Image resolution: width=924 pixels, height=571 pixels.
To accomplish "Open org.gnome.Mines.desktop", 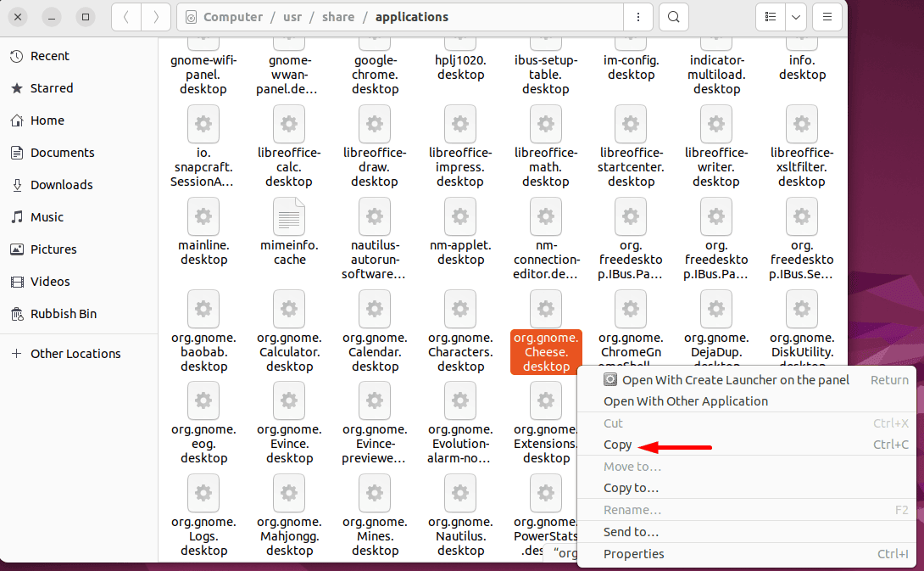I will coord(375,493).
